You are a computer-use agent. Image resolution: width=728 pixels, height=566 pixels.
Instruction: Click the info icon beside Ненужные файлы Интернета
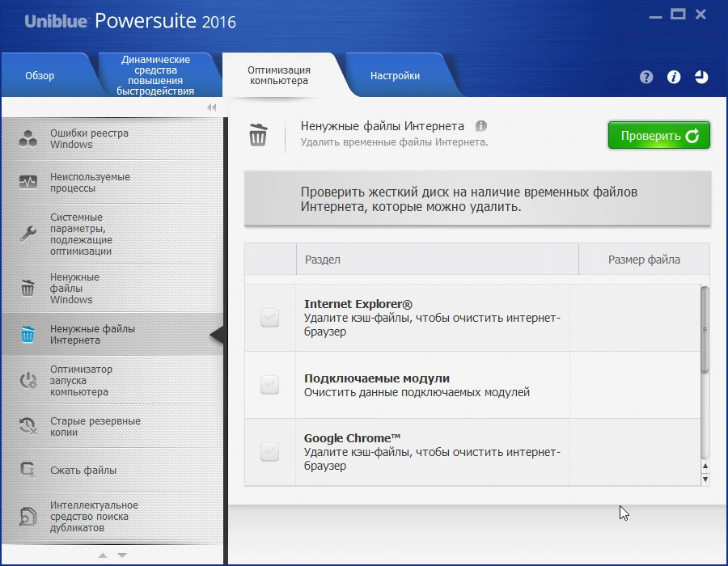pyautogui.click(x=481, y=125)
